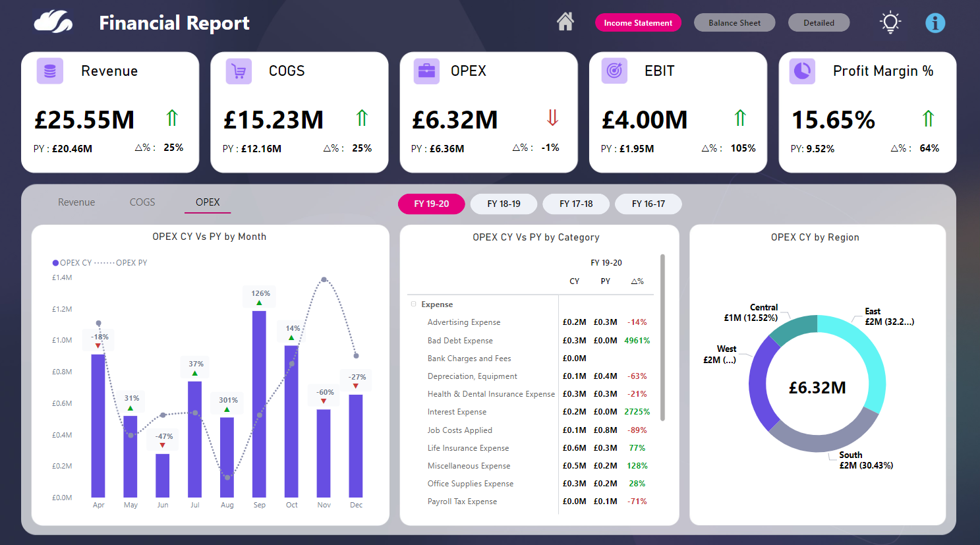Switch to the Revenue tab
Image resolution: width=980 pixels, height=545 pixels.
tap(76, 202)
